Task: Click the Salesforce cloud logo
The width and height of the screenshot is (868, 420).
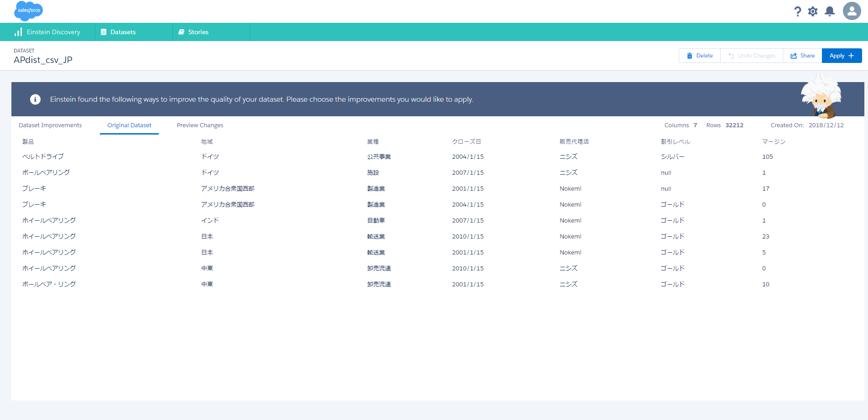Action: coord(28,10)
